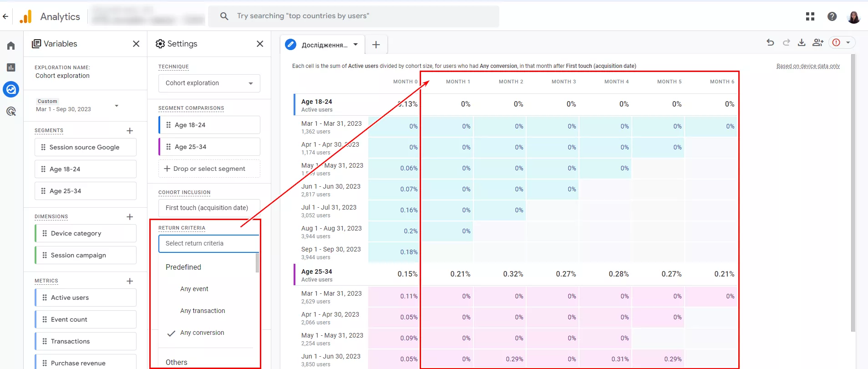Select the Transactions metric
Screen dimensions: 868x369
click(86, 342)
